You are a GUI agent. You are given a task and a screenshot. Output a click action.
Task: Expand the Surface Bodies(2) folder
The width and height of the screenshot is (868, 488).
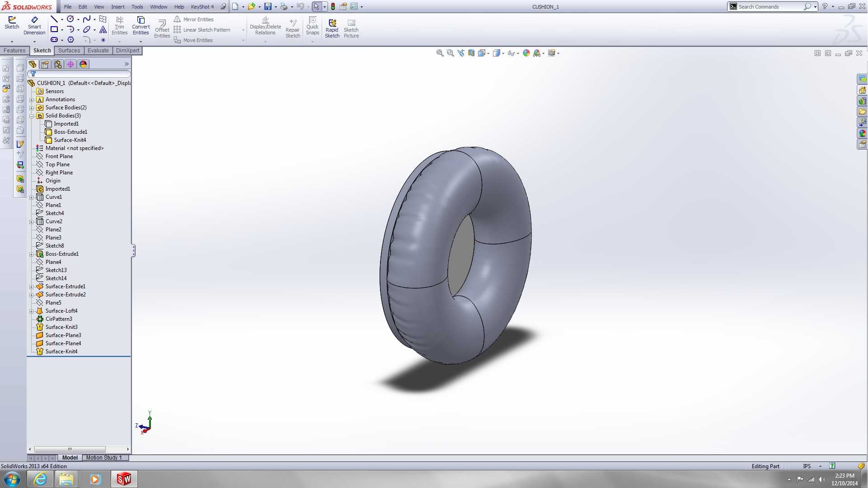[32, 108]
